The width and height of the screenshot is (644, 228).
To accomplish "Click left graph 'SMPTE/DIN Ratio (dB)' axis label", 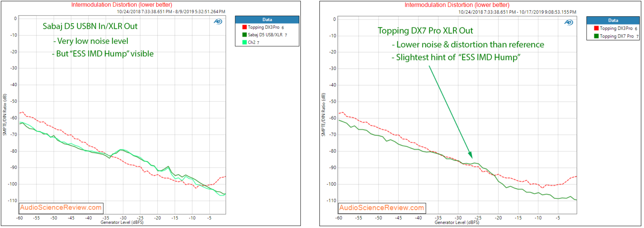I will pos(5,115).
